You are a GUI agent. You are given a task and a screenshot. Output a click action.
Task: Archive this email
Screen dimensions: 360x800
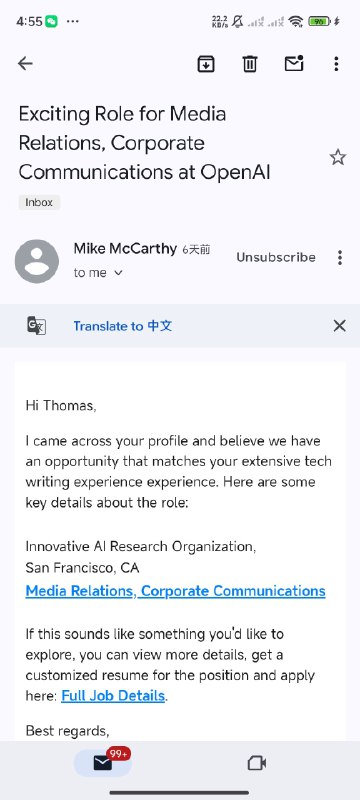(206, 64)
